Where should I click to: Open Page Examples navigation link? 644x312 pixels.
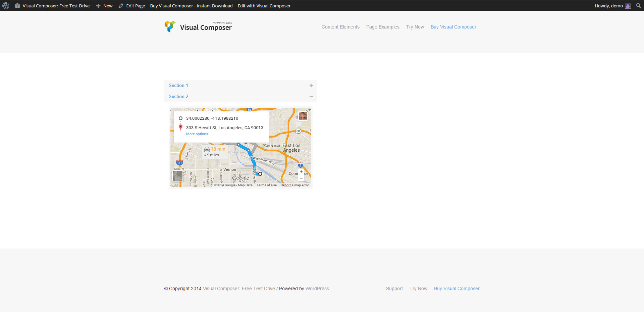click(x=383, y=27)
